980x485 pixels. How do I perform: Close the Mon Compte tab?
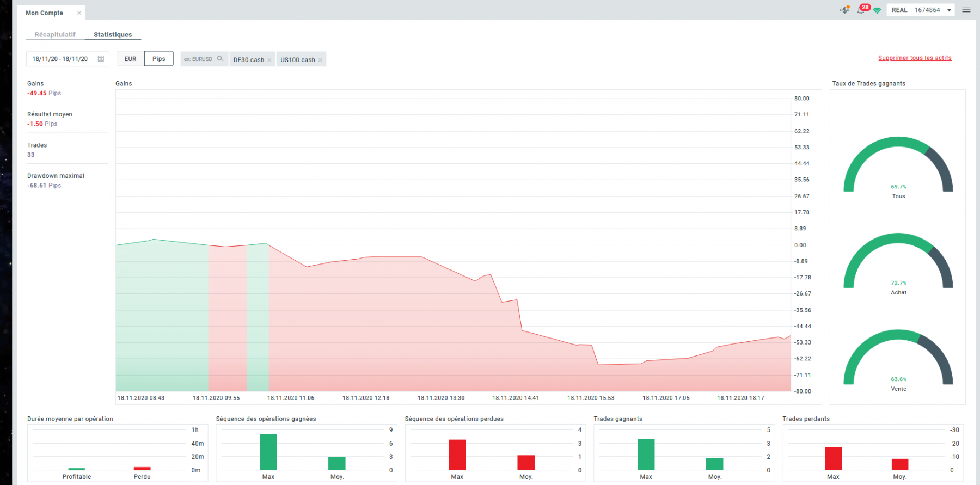tap(79, 13)
